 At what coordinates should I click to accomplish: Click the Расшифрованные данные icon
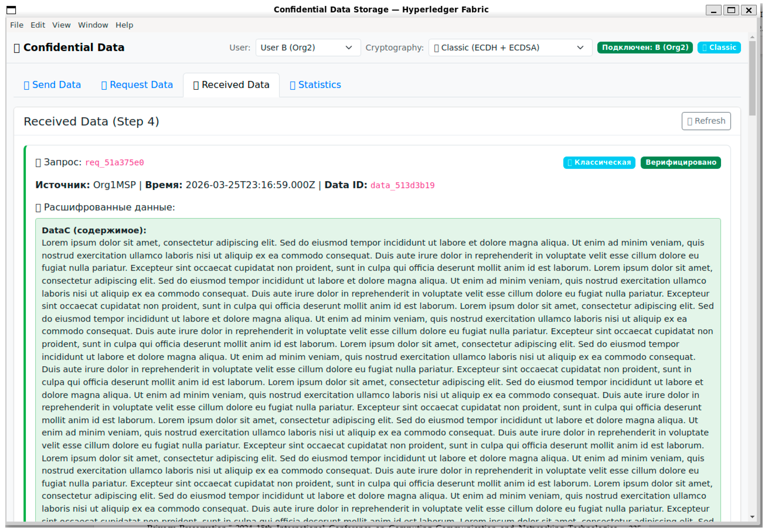coord(38,208)
